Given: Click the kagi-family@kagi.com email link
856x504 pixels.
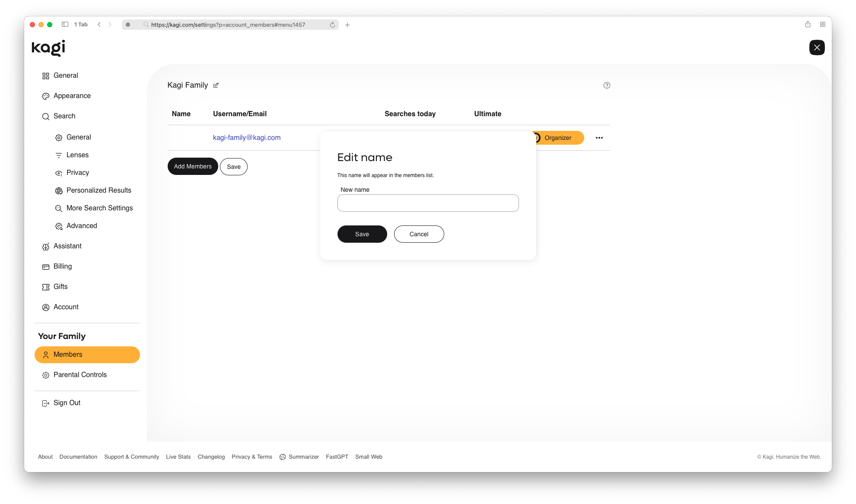Looking at the screenshot, I should 247,138.
